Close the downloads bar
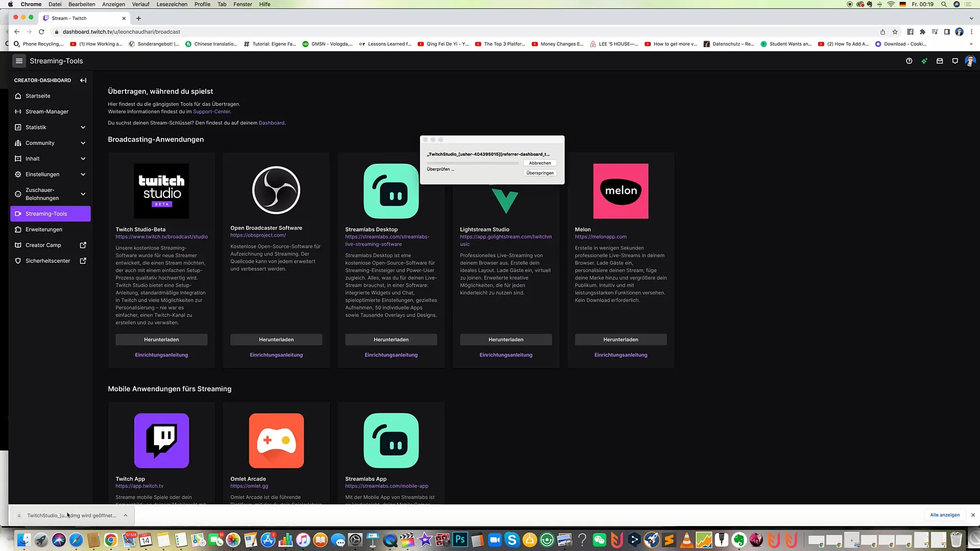This screenshot has width=980, height=551. coord(973,515)
